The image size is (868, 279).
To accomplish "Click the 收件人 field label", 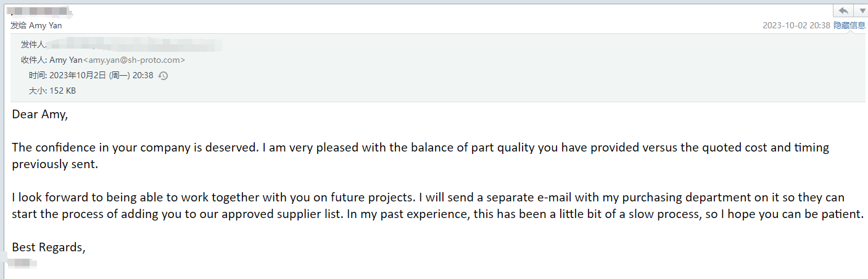I will 33,60.
